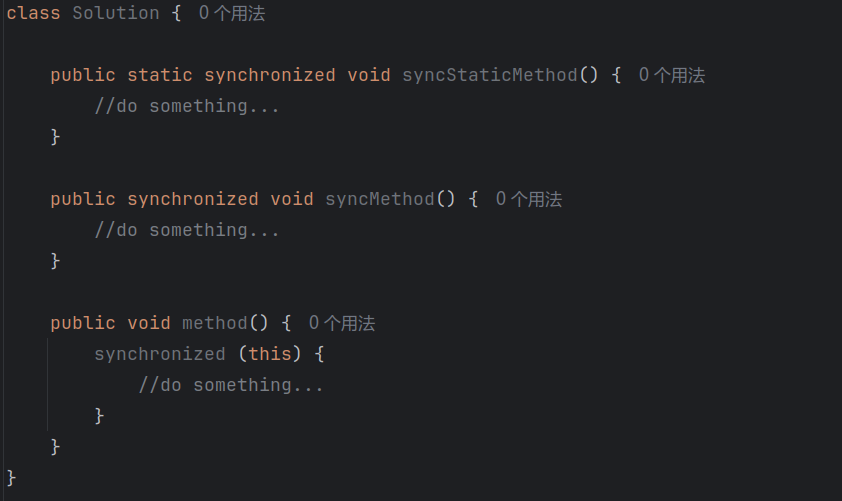This screenshot has height=501, width=842.
Task: Click the comment inside syncMethod body
Action: pos(187,230)
